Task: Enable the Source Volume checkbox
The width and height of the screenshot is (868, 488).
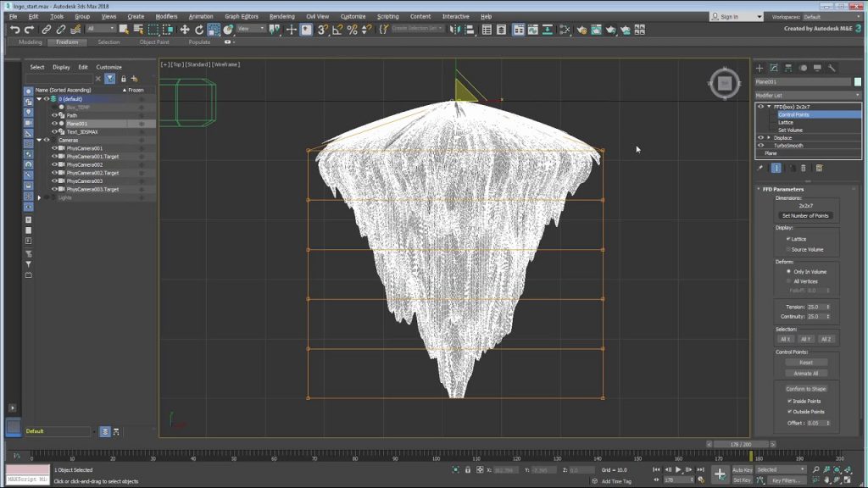Action: (x=788, y=249)
